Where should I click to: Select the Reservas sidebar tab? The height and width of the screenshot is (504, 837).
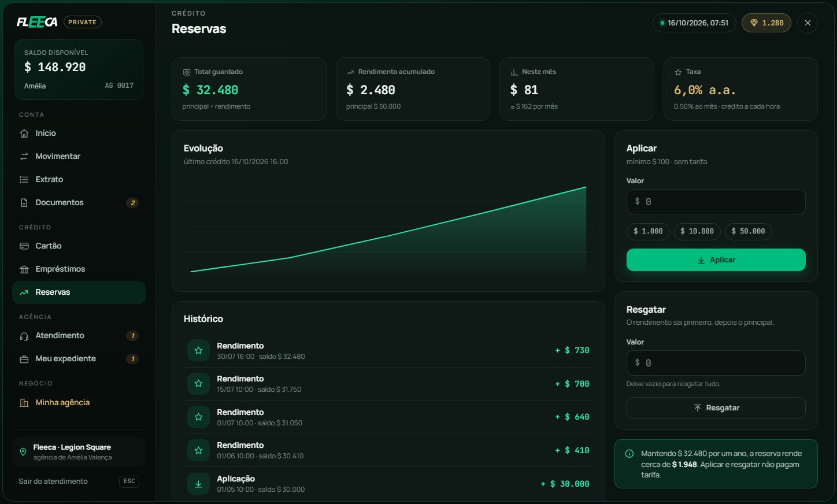click(79, 292)
